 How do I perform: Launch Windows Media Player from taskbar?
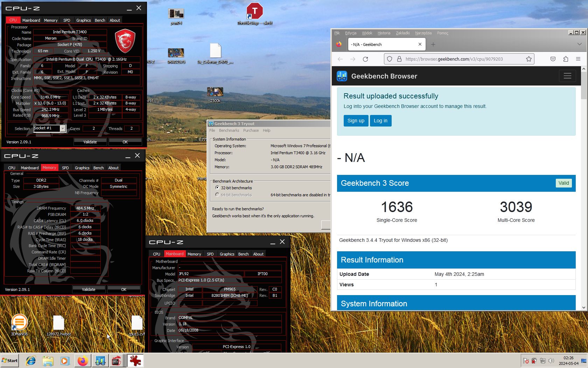pyautogui.click(x=65, y=361)
